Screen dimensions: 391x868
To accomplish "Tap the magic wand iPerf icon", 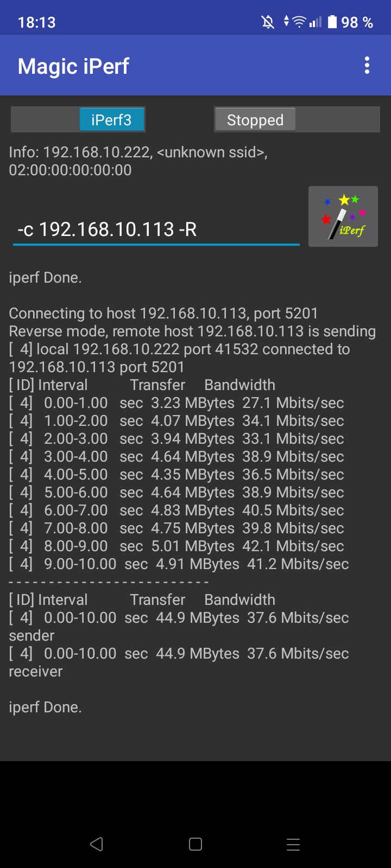I will pos(343,216).
